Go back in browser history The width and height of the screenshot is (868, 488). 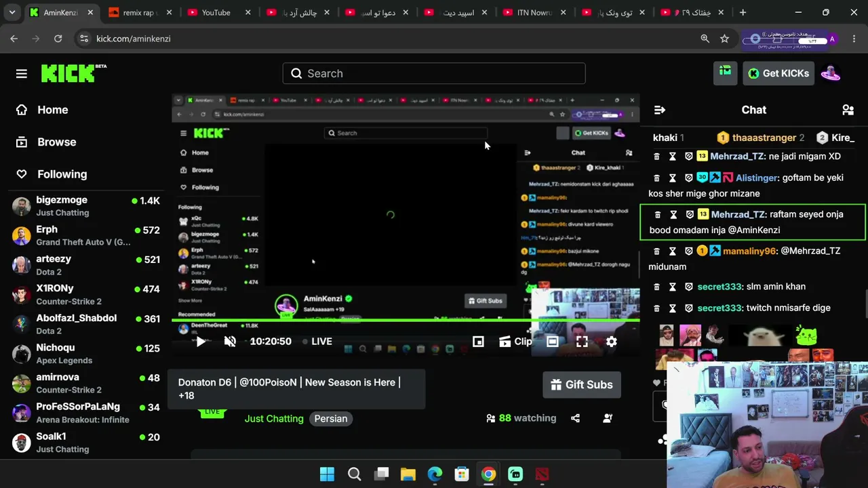14,39
